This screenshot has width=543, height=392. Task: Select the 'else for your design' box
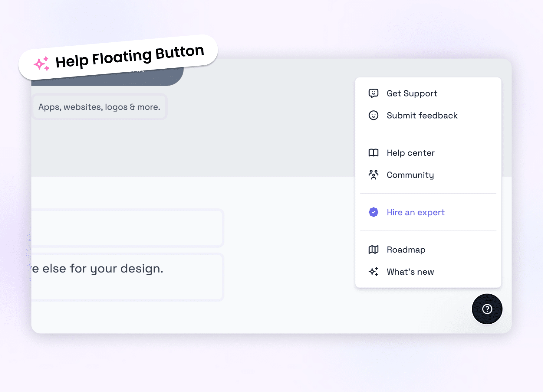[x=127, y=277]
